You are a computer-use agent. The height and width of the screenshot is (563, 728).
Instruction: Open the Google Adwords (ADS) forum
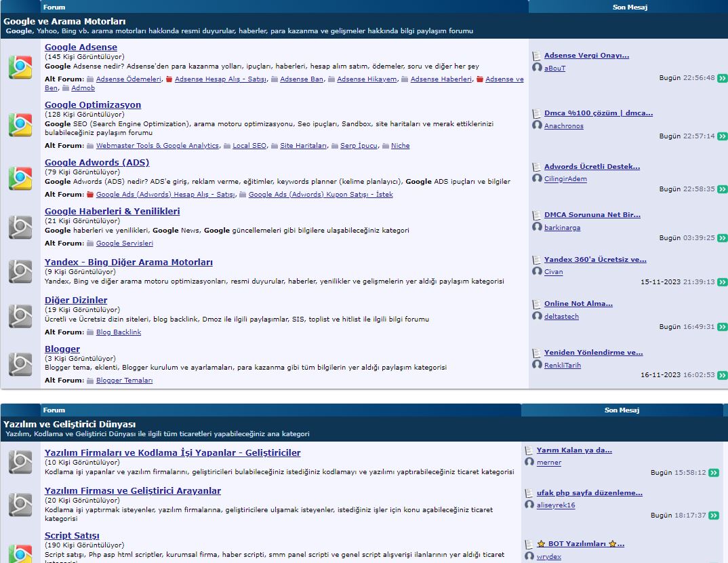coord(97,162)
